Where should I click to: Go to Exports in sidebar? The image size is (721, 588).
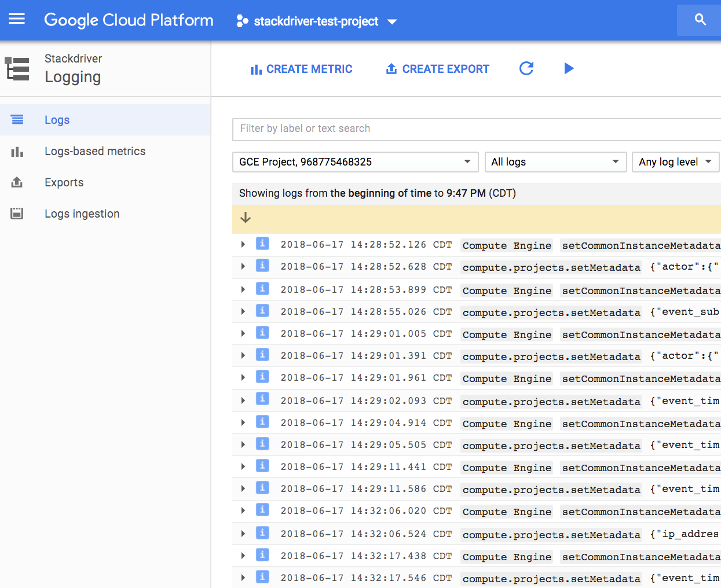tap(105, 182)
